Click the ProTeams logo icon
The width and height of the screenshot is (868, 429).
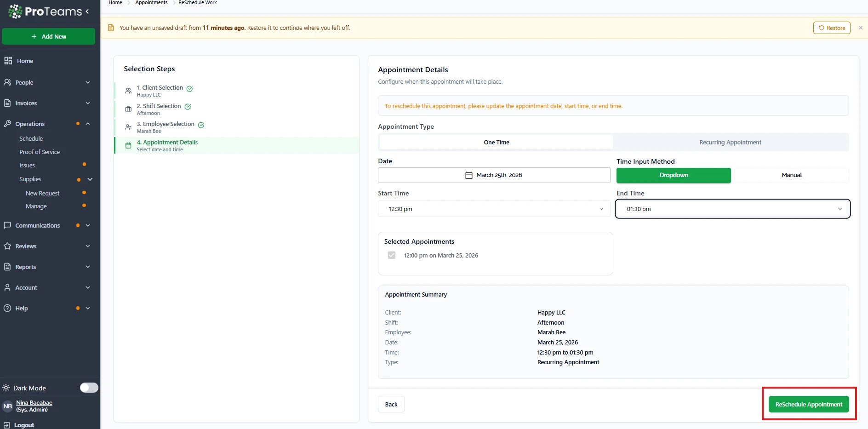coord(15,11)
